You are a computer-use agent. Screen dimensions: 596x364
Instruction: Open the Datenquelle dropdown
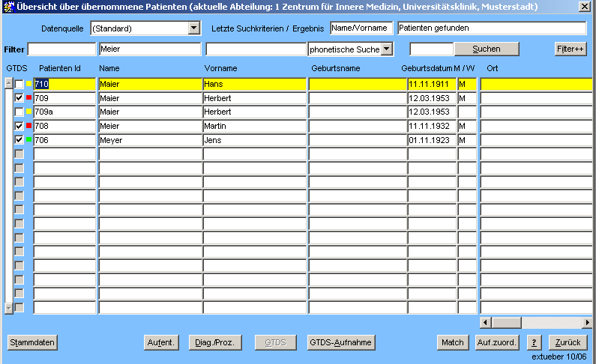pyautogui.click(x=194, y=28)
